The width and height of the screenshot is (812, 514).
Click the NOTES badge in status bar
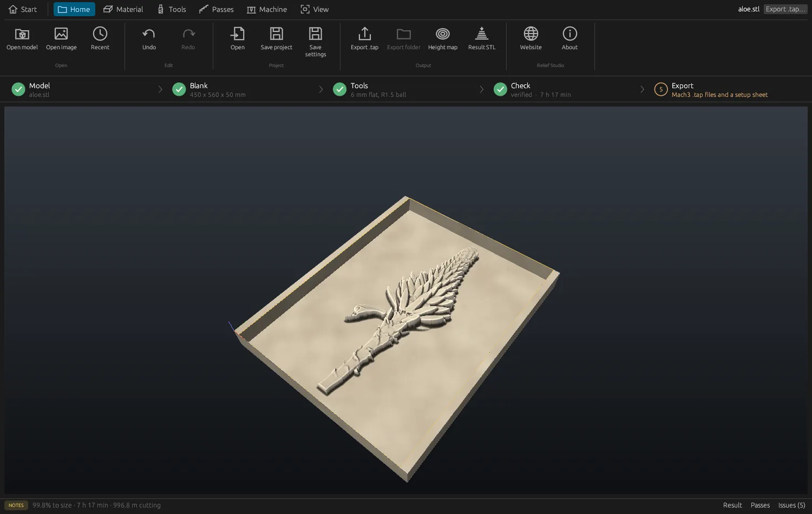coord(16,505)
